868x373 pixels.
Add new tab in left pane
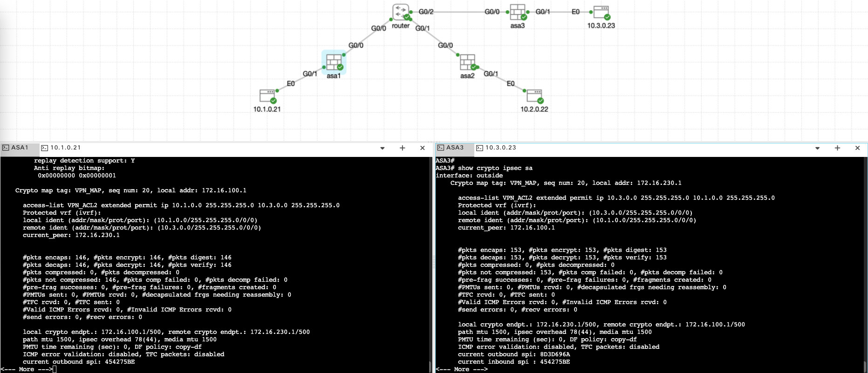(x=403, y=148)
